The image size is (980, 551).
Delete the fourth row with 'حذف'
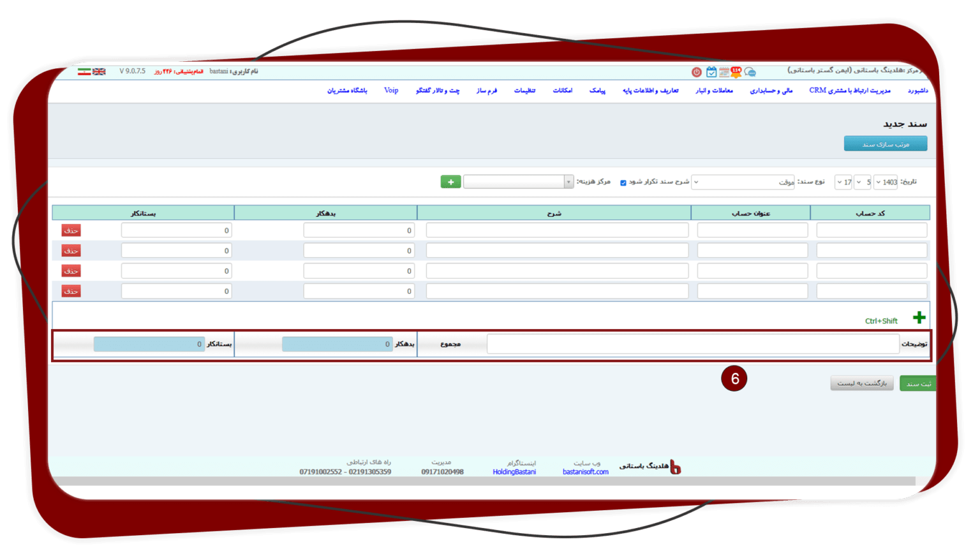tap(71, 291)
